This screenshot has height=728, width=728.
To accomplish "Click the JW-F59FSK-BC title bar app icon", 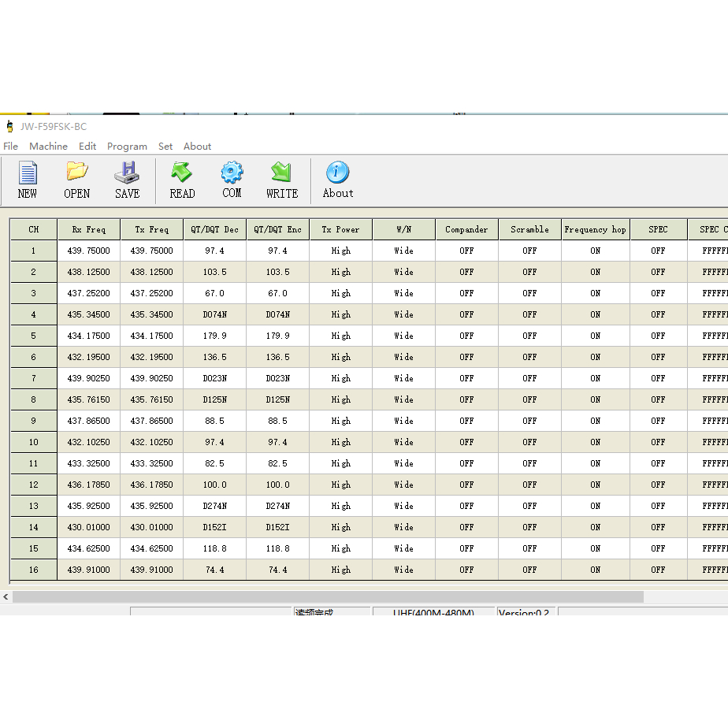I will (9, 126).
